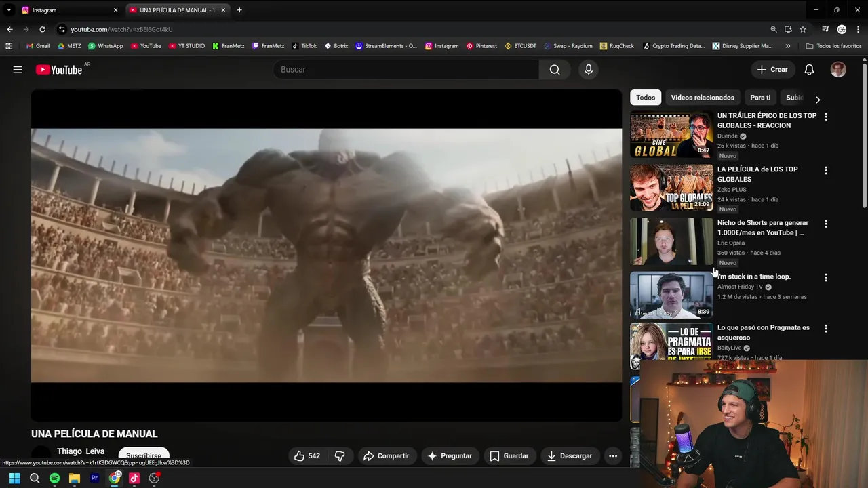Viewport: 868px width, 488px height.
Task: Start voice search with microphone icon
Action: [x=589, y=70]
